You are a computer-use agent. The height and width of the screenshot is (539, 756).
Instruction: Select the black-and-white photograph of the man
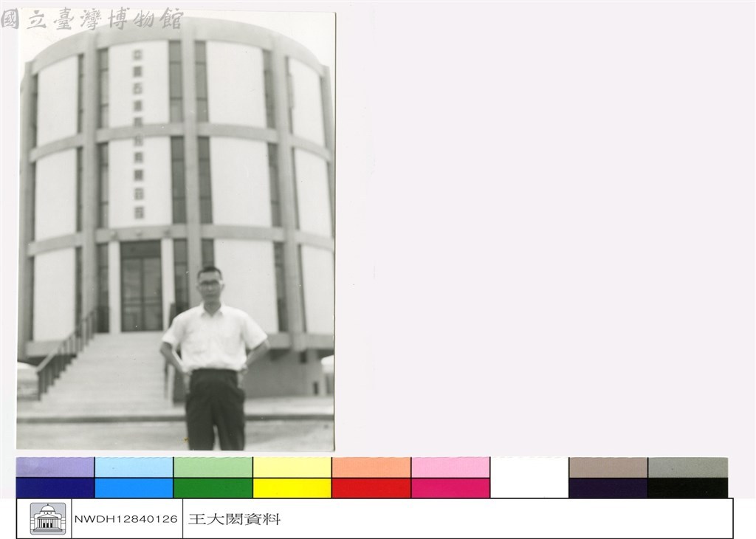176,231
